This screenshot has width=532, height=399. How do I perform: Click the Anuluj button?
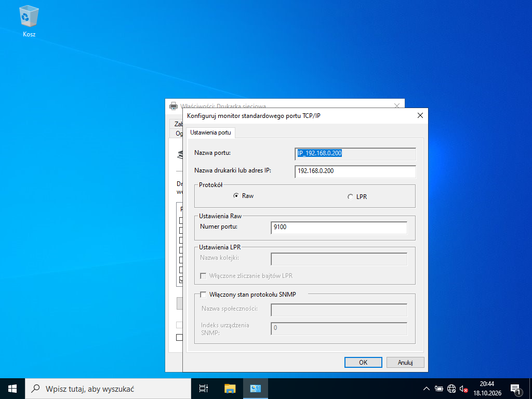[x=405, y=362]
